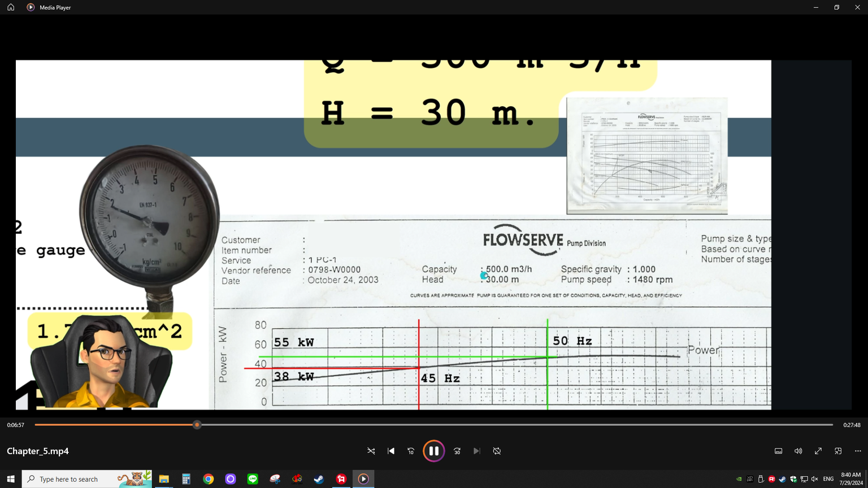Enter full screen mode
Viewport: 868px width, 488px height.
click(818, 451)
